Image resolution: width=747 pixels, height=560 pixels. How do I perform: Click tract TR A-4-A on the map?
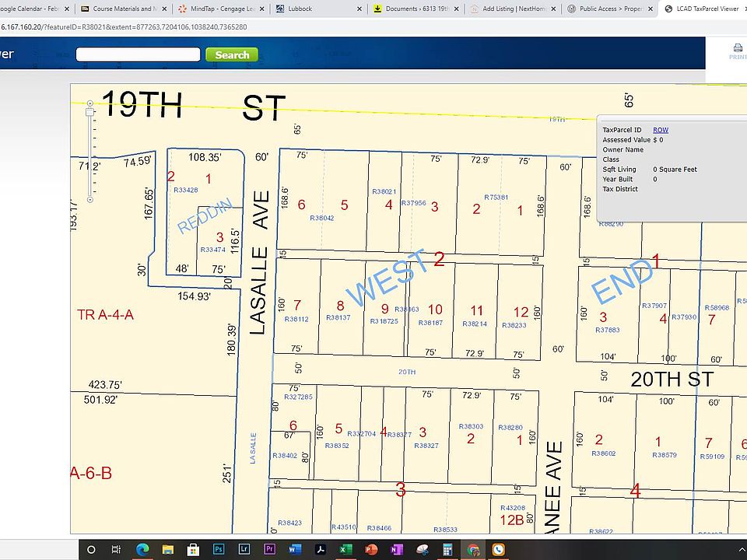[105, 315]
